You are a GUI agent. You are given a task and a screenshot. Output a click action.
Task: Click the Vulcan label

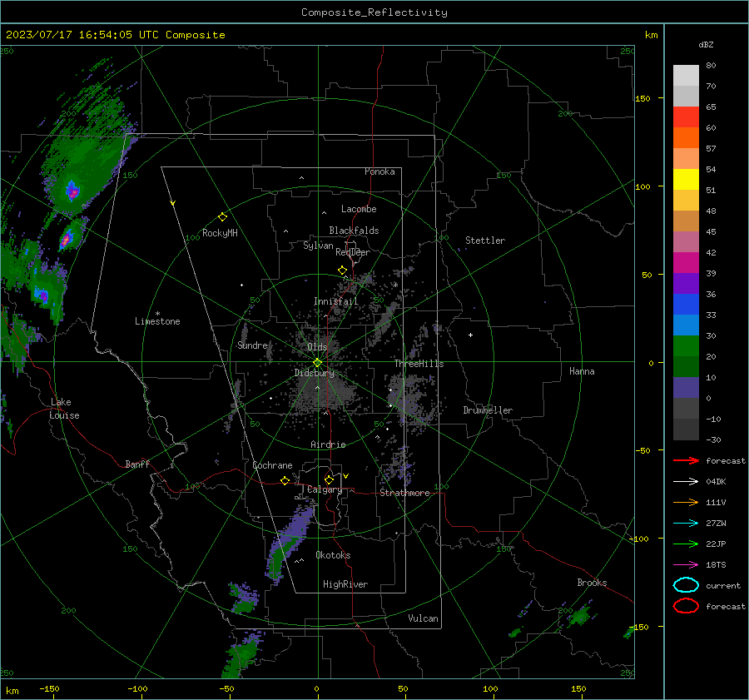423,618
